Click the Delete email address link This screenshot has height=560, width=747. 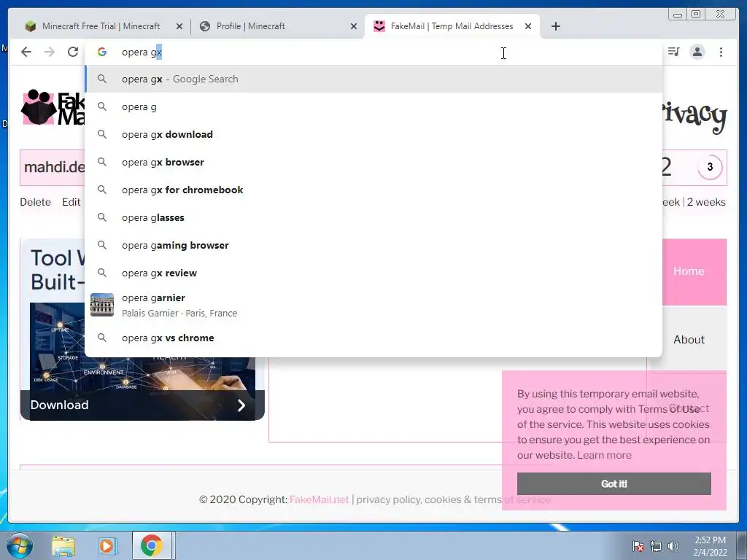point(35,202)
